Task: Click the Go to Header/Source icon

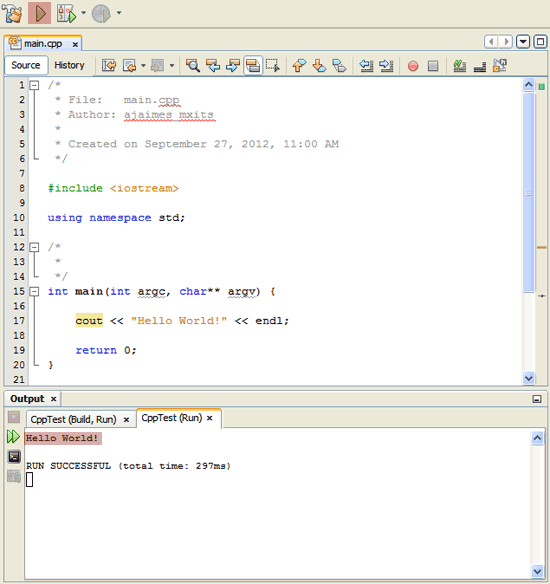Action: tap(500, 66)
